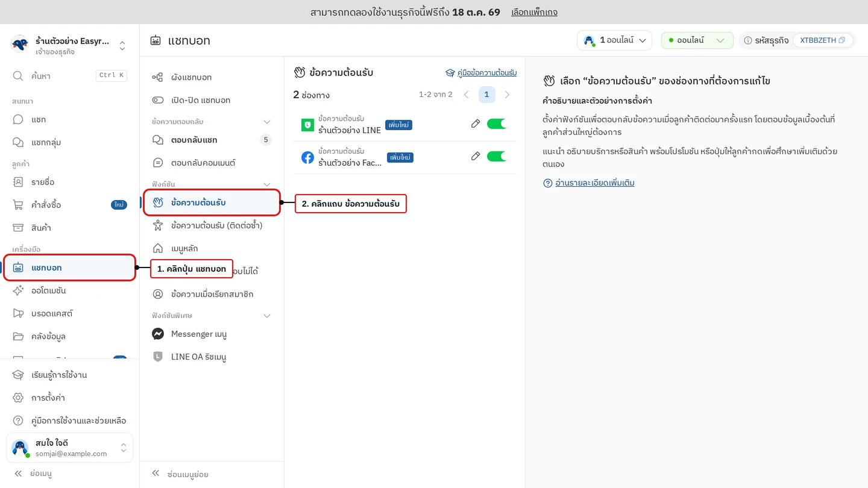Select เมนูหลัก menu item

(x=212, y=248)
